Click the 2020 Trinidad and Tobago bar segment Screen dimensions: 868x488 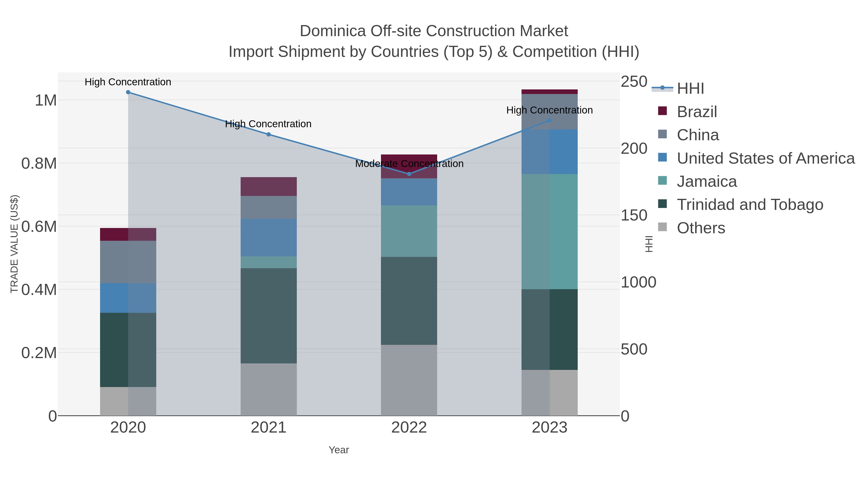pyautogui.click(x=128, y=350)
